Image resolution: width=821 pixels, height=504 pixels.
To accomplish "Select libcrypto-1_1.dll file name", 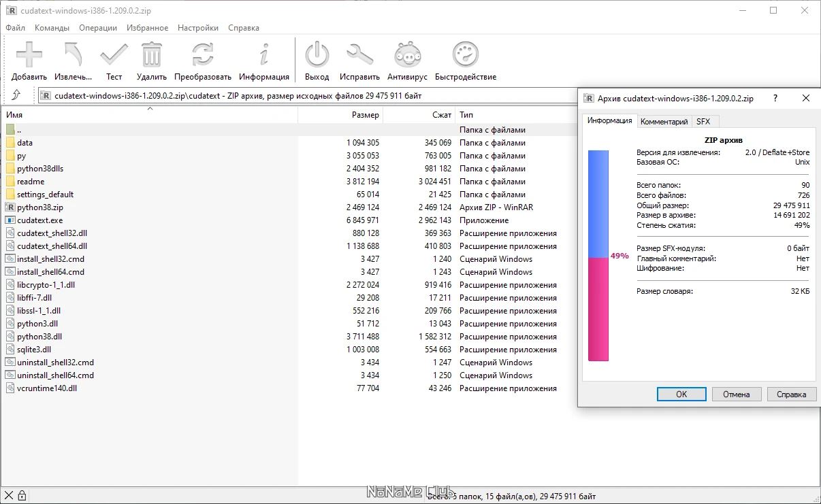I will [x=46, y=285].
